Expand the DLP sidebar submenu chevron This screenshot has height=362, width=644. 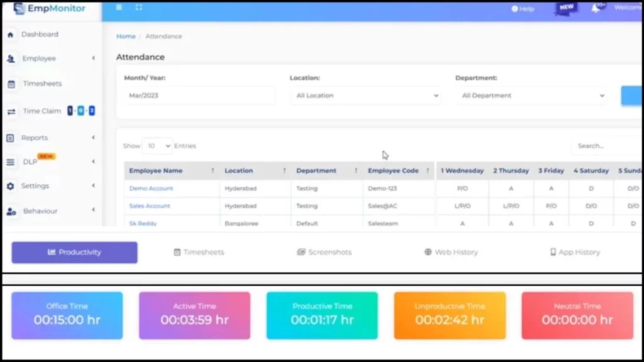pos(93,162)
